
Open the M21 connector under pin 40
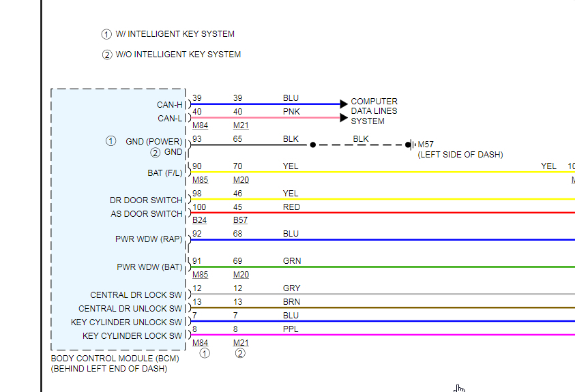(x=241, y=125)
